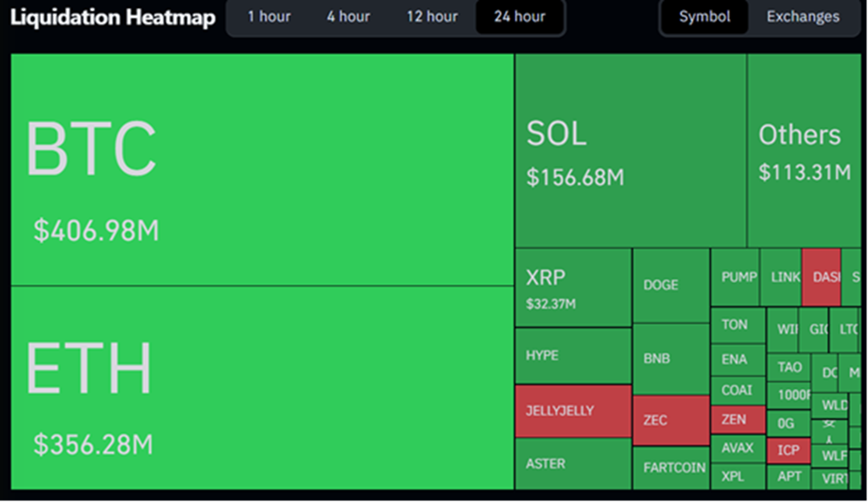
Task: Switch to the 4 hour timeframe
Action: coord(348,17)
